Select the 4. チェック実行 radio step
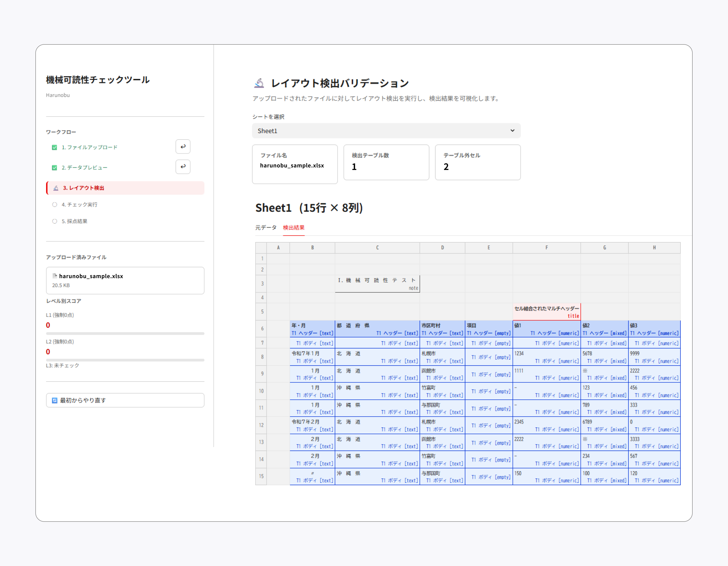This screenshot has width=728, height=566. click(55, 205)
